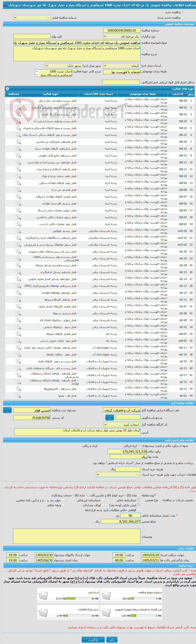
Task: Open the استان محل اجرا dropdown
Action: [122, 66]
